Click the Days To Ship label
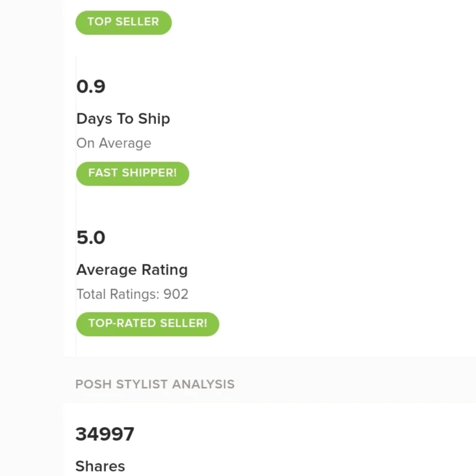Screen dimensions: 476x476 pyautogui.click(x=123, y=119)
